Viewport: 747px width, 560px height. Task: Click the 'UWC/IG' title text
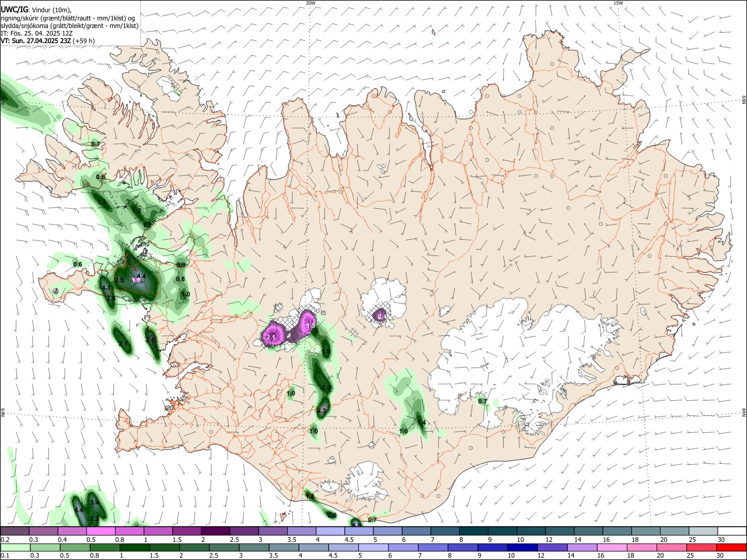point(14,9)
